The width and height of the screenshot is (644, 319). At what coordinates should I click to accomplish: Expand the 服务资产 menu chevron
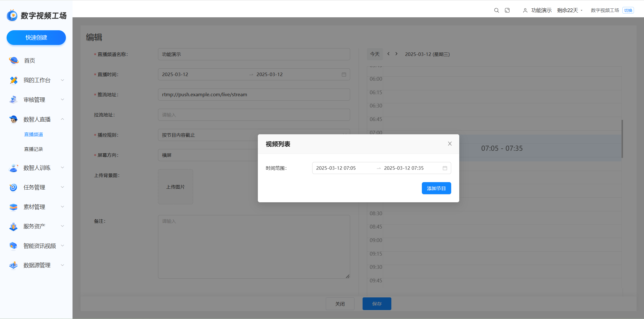click(x=62, y=226)
